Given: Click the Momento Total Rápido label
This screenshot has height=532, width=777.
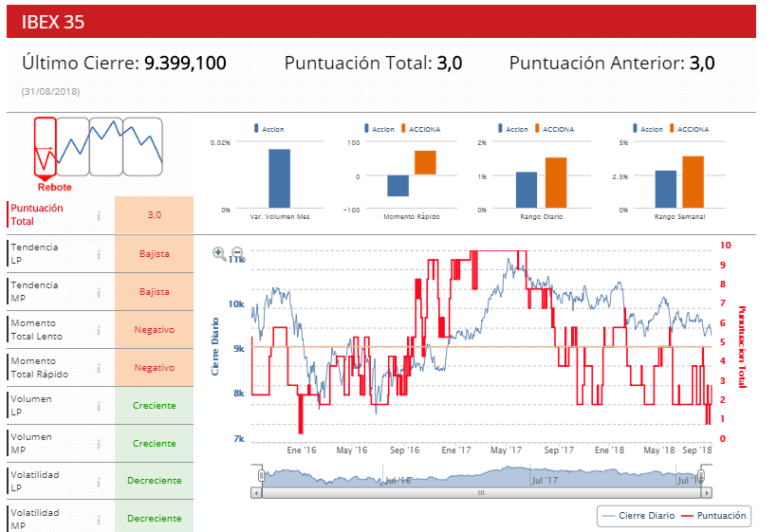Looking at the screenshot, I should [x=46, y=367].
